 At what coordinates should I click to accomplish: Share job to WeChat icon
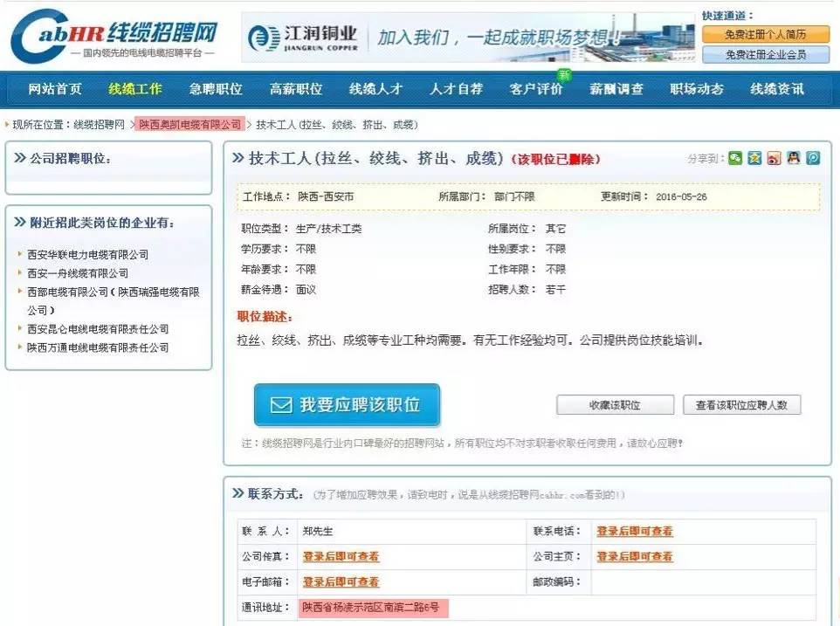point(735,158)
